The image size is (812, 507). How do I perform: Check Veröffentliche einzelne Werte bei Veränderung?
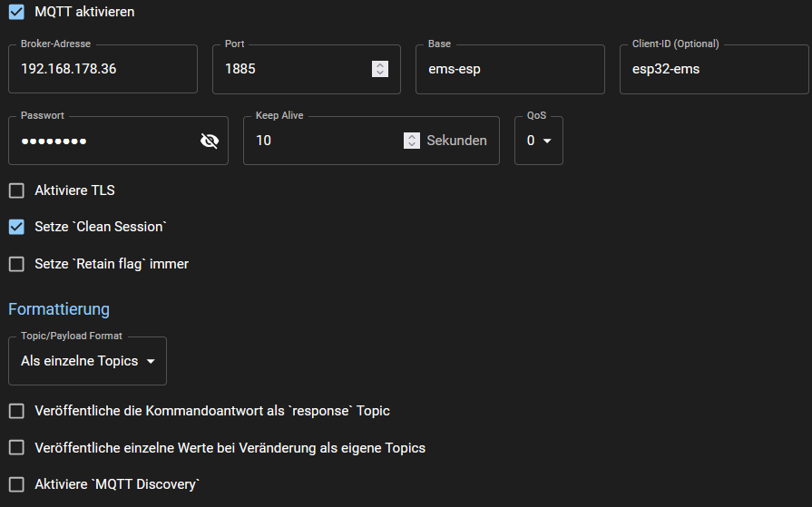tap(16, 447)
